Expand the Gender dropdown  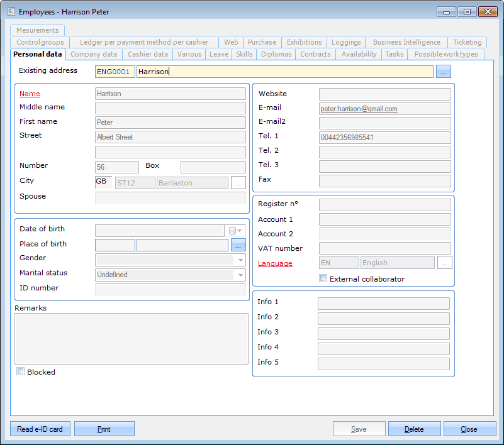240,260
